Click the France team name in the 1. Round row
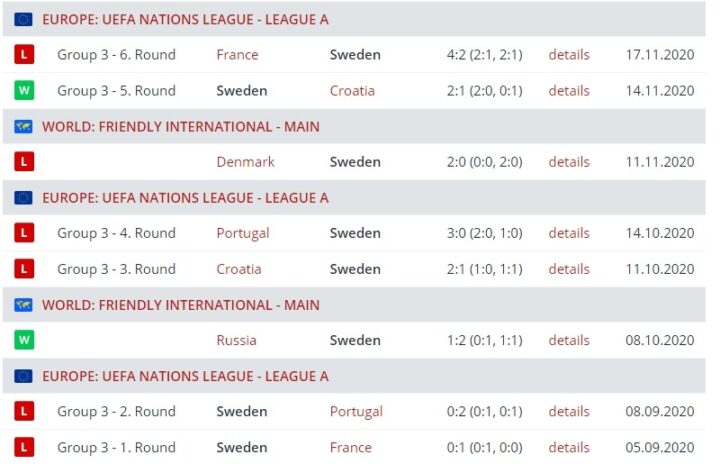Screen dimensions: 720x464 350,447
